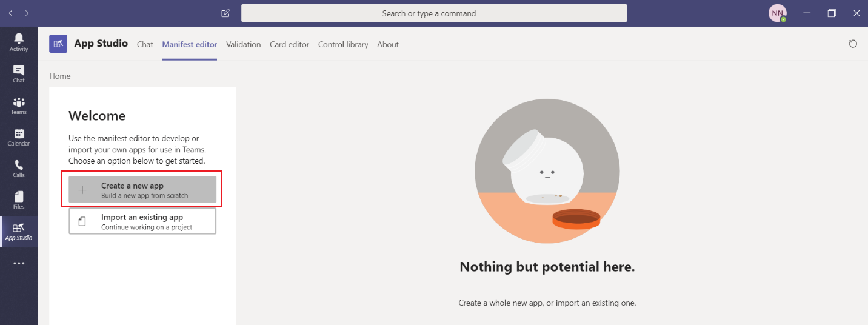This screenshot has height=325, width=868.
Task: Switch to the Validation tab
Action: 243,44
